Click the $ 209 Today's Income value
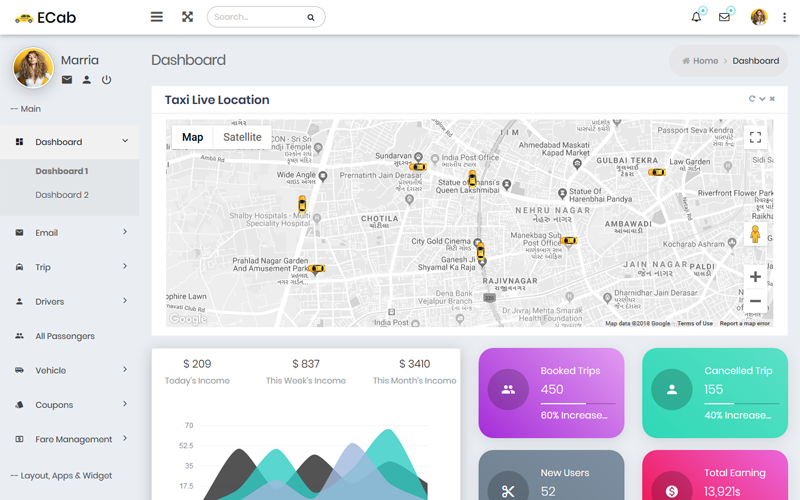Viewport: 800px width, 500px height. tap(197, 364)
